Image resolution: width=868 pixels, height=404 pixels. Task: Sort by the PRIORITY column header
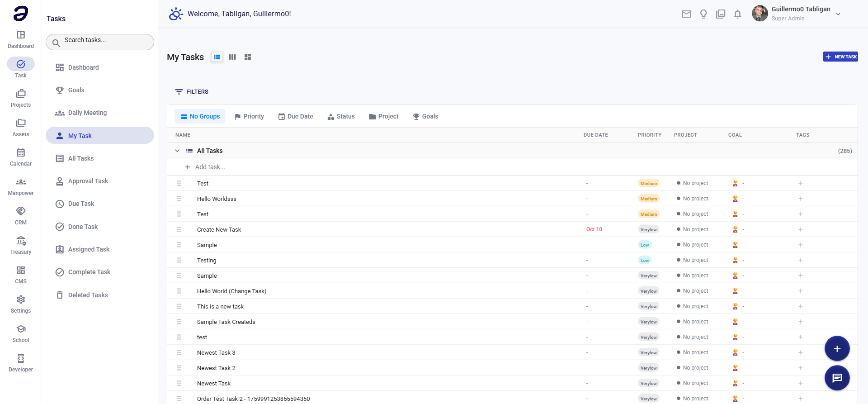click(x=649, y=135)
